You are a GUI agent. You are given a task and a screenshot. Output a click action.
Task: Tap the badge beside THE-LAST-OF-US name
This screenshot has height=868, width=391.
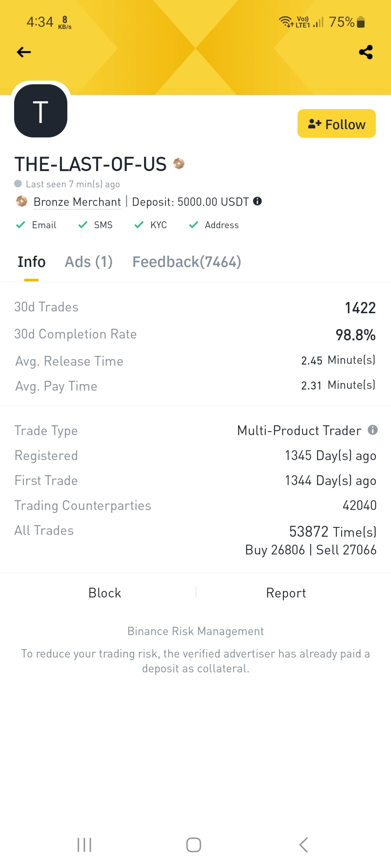178,163
